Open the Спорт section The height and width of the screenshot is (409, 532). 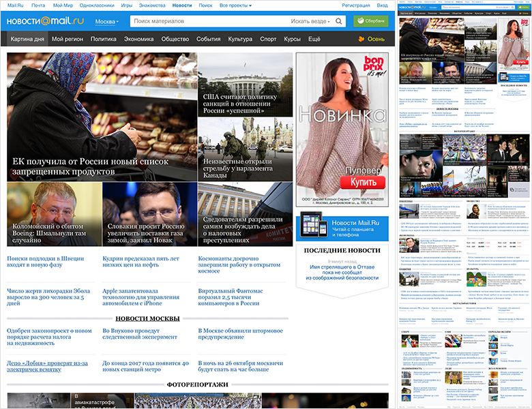268,39
